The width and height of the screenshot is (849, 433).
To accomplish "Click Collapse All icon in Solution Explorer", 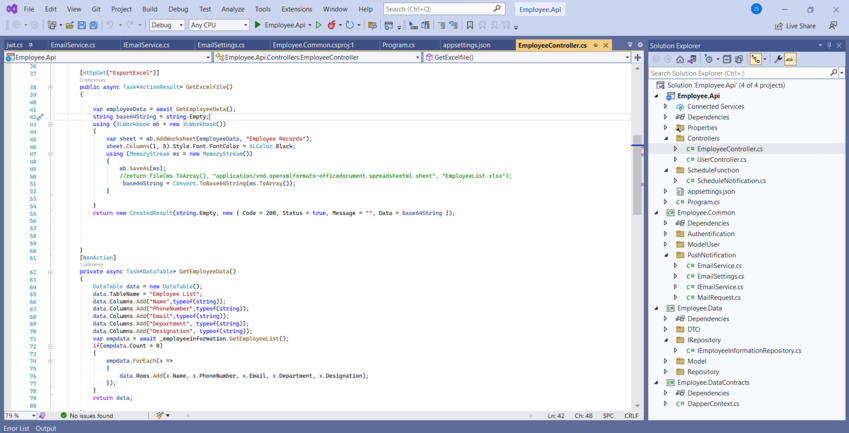I will point(727,59).
